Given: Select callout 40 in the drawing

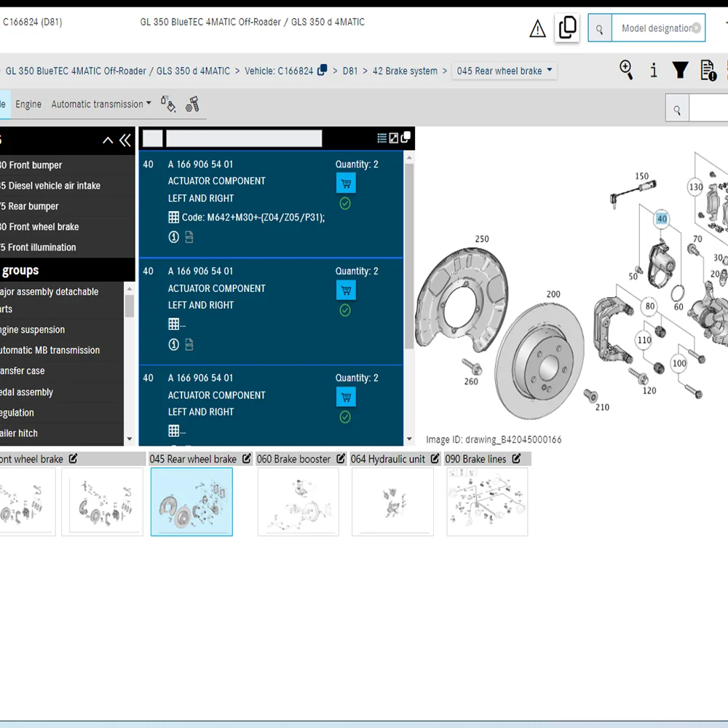Looking at the screenshot, I should (x=662, y=218).
